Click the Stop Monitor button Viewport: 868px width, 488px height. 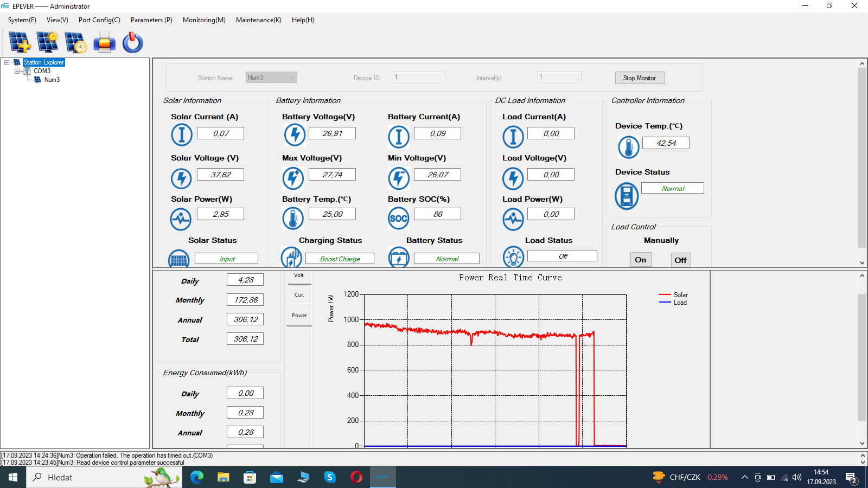point(640,78)
